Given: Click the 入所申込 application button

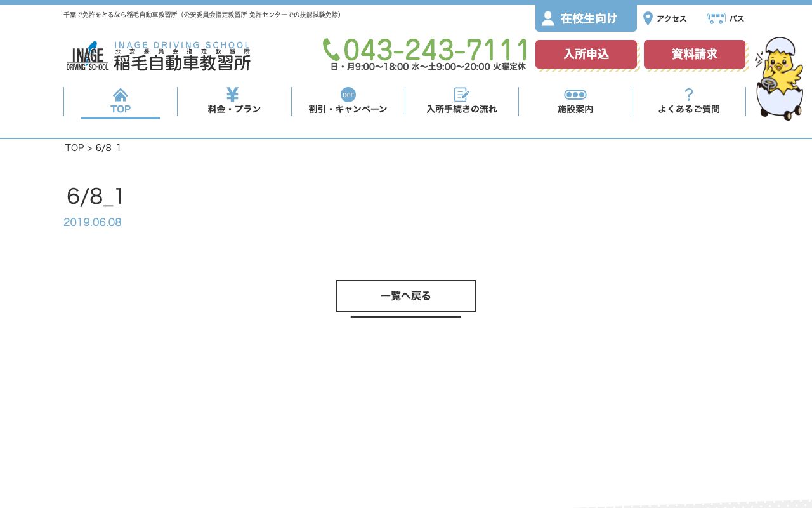Looking at the screenshot, I should point(586,54).
